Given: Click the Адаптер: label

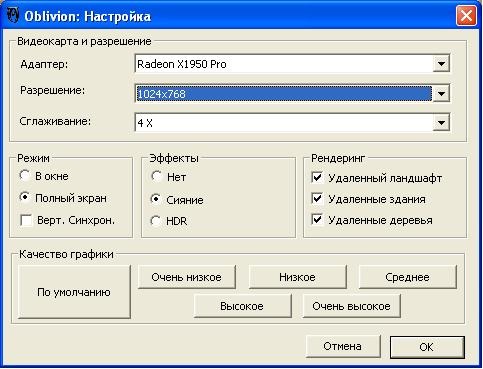Looking at the screenshot, I should tap(44, 64).
